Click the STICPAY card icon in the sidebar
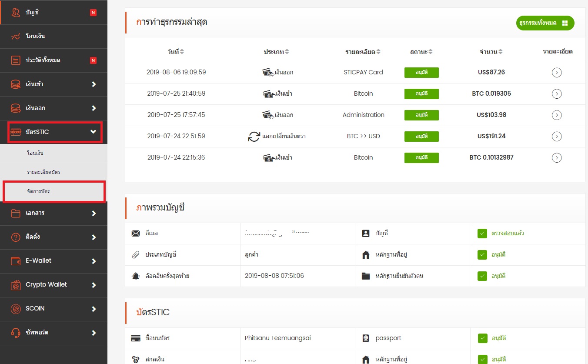This screenshot has height=364, width=588. click(16, 132)
